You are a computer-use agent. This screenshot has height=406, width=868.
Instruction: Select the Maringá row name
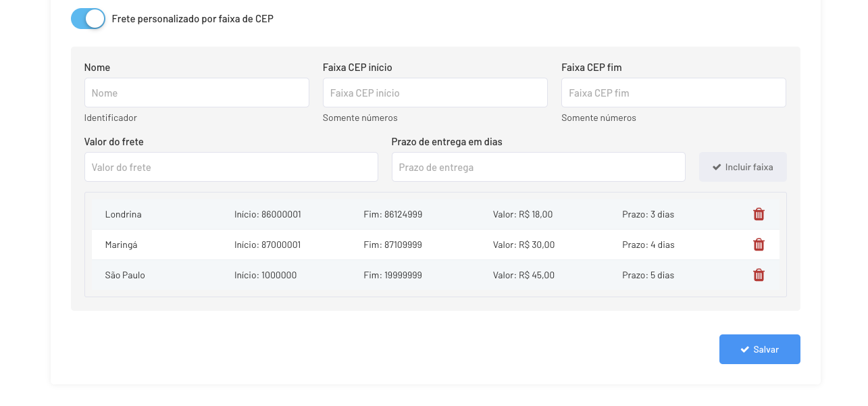click(122, 245)
